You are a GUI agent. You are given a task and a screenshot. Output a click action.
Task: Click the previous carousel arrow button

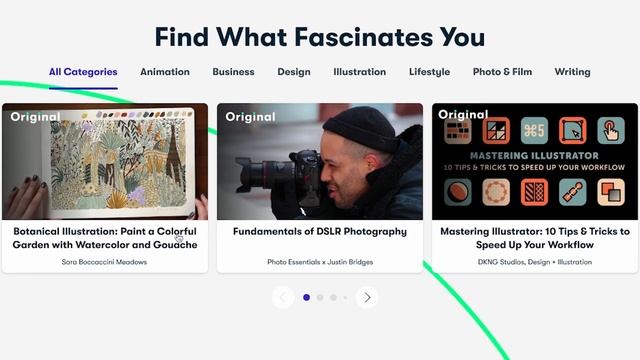[283, 298]
